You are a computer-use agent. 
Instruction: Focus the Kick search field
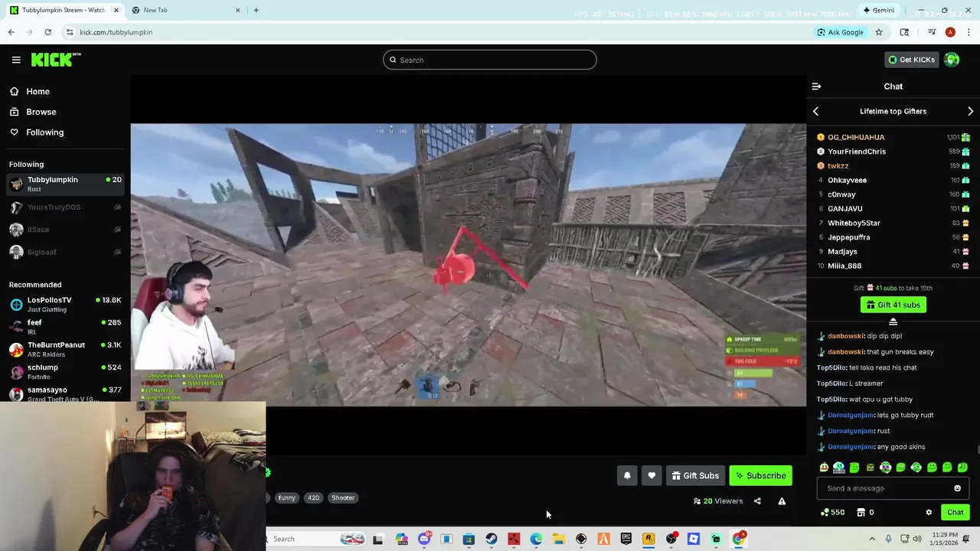tap(490, 60)
